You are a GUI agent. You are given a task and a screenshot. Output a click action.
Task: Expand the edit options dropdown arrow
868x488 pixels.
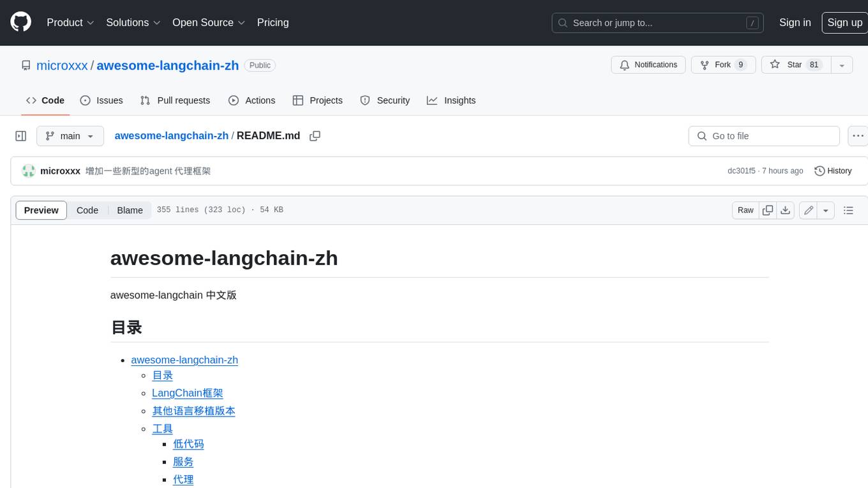[x=826, y=210]
